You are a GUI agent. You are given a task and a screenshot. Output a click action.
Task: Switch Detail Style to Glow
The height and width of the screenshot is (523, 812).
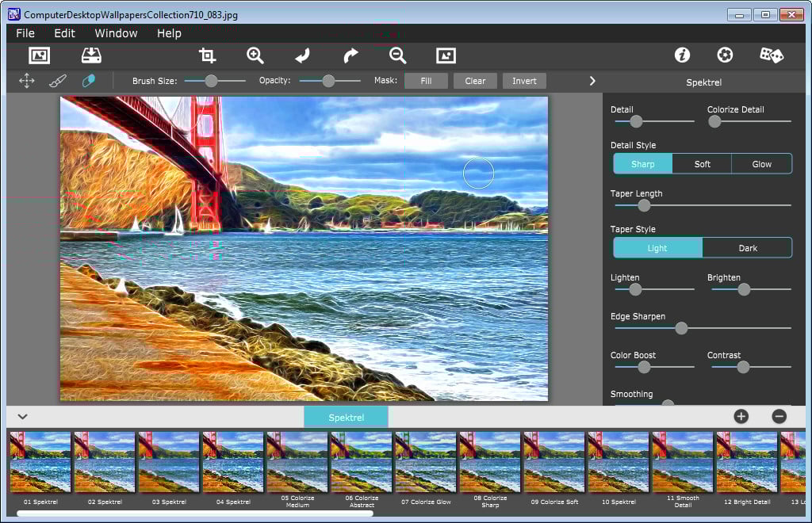click(760, 164)
